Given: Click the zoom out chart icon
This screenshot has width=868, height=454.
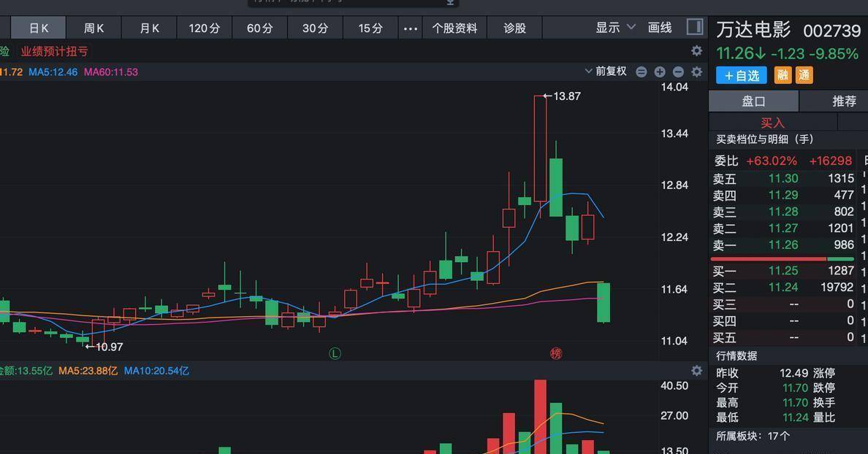Looking at the screenshot, I should [678, 72].
